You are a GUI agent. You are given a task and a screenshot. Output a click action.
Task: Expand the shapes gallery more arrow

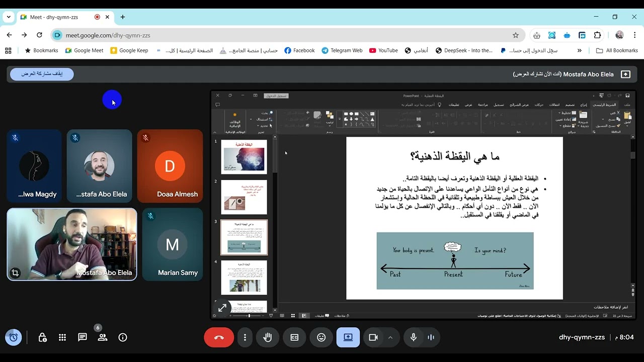(340, 119)
